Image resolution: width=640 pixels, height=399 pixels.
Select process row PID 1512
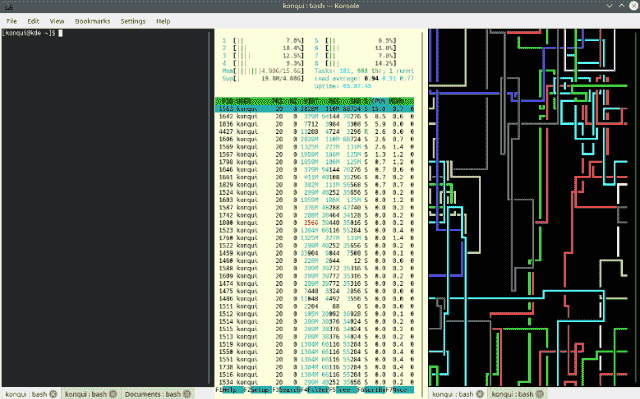pos(315,314)
